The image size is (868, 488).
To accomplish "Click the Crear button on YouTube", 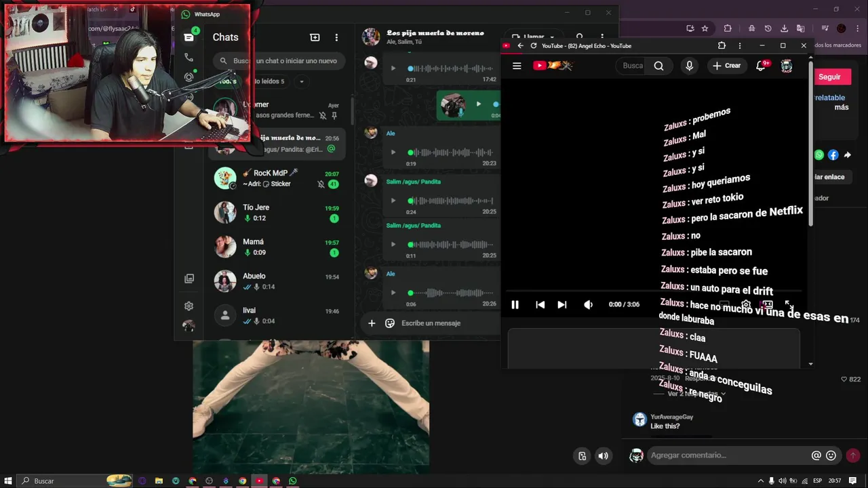I will pos(726,66).
